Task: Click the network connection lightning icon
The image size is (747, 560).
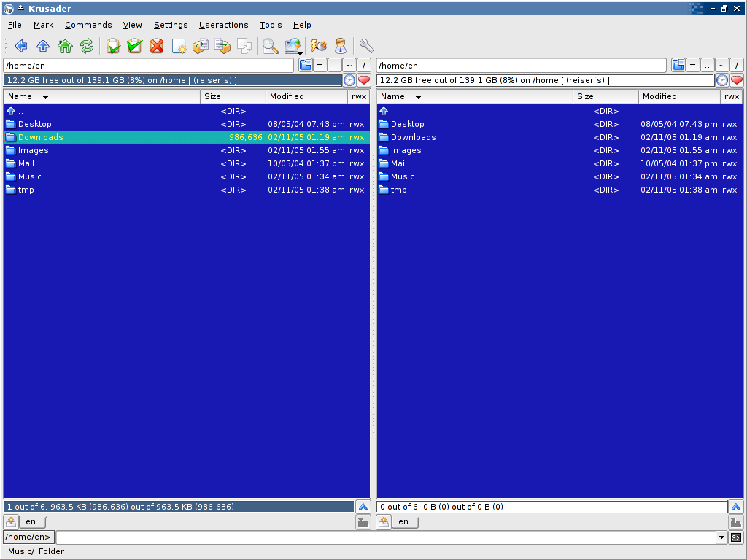Action: (319, 46)
